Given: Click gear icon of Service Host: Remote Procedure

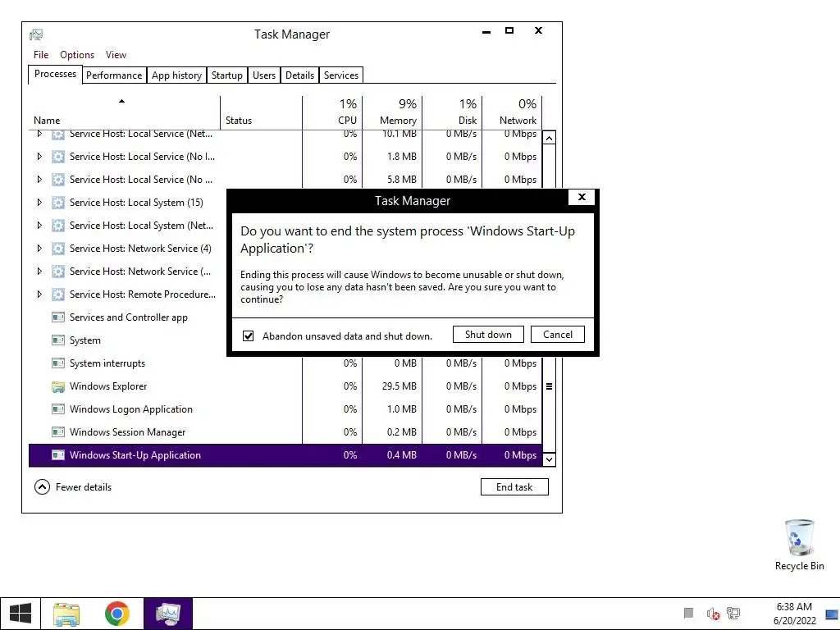Looking at the screenshot, I should coord(58,294).
